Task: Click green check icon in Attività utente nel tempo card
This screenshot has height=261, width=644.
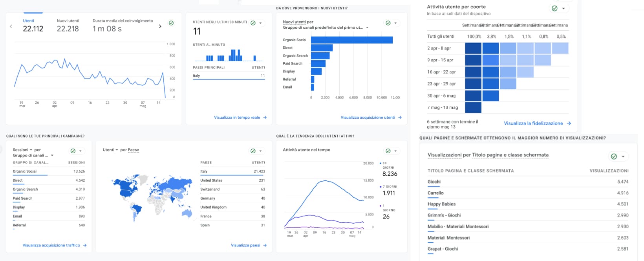Action: [x=388, y=151]
